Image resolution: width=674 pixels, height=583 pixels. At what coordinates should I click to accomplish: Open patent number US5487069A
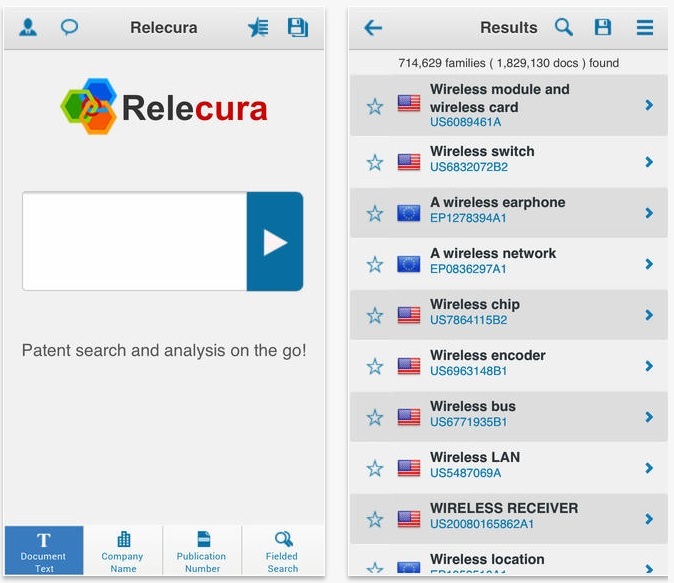[466, 473]
